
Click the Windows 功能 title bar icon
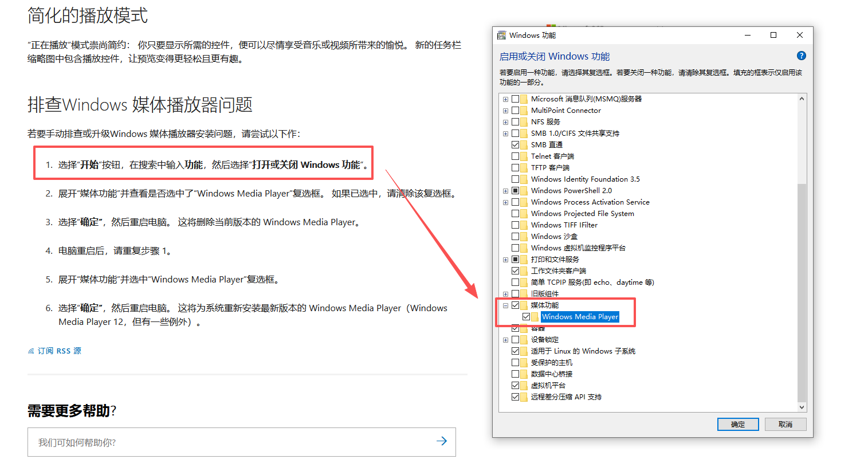tap(502, 35)
